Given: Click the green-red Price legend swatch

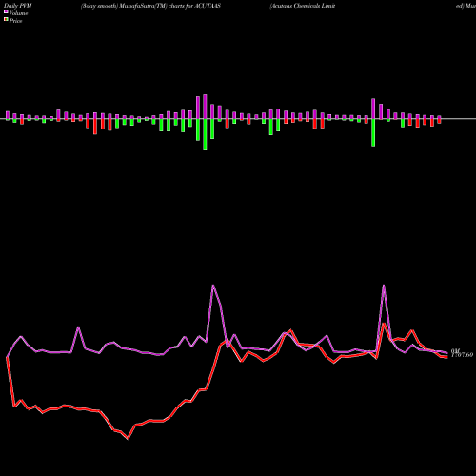Looking at the screenshot, I should (6, 20).
